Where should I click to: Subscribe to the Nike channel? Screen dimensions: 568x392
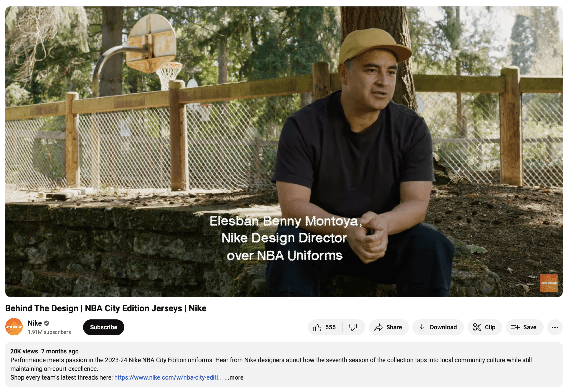(104, 327)
